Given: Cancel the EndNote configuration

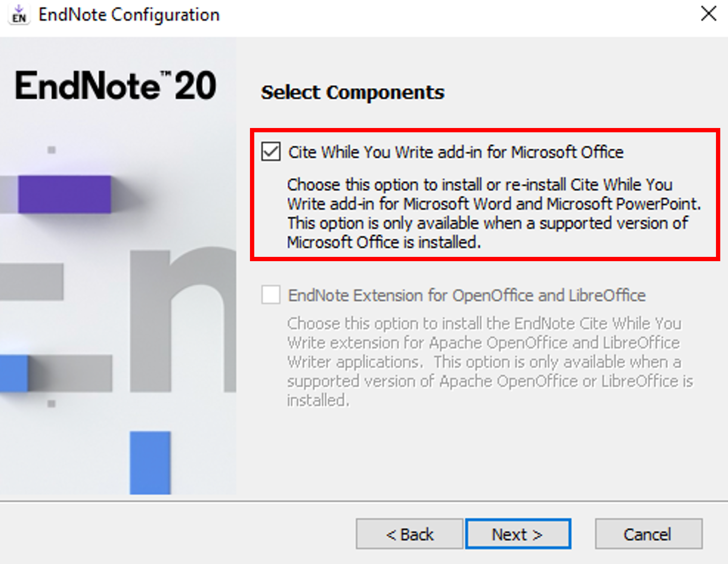Looking at the screenshot, I should click(649, 534).
